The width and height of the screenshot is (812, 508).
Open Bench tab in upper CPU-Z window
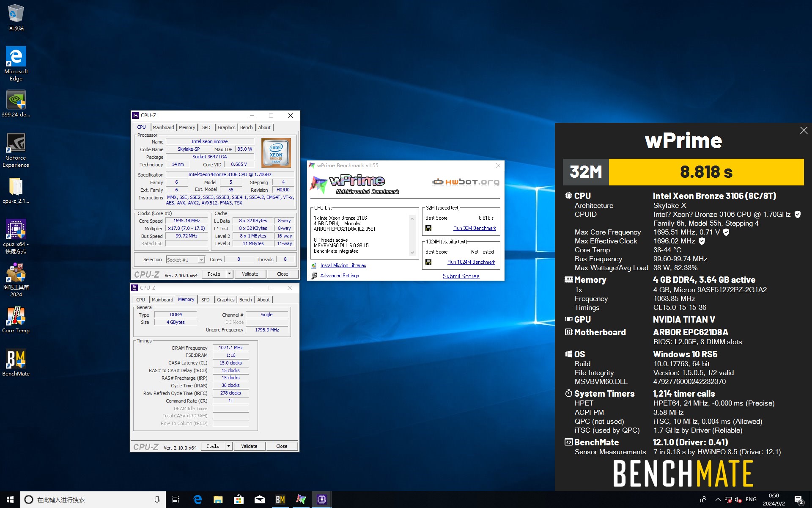click(247, 127)
